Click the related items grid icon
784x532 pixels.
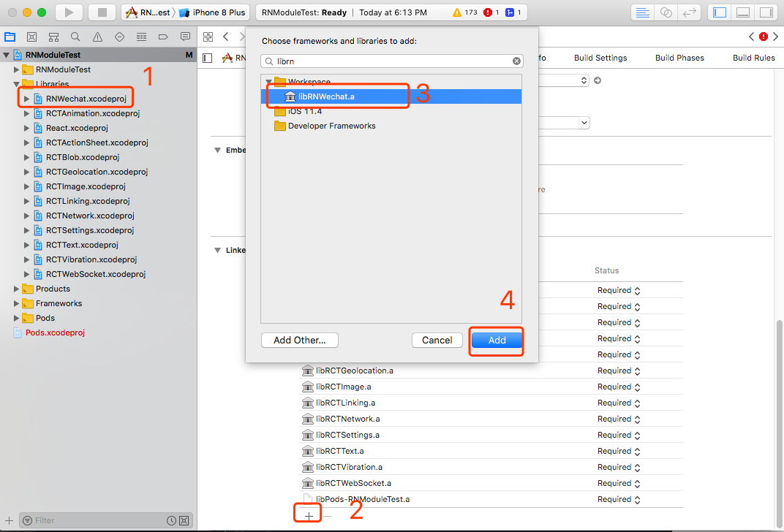tap(208, 37)
